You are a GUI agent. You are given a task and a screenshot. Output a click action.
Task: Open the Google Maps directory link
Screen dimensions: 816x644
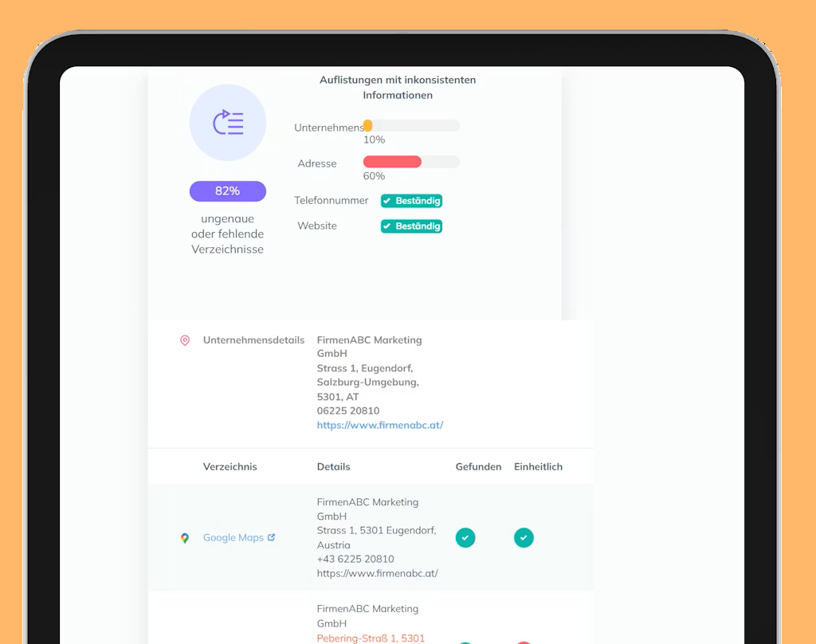[233, 538]
